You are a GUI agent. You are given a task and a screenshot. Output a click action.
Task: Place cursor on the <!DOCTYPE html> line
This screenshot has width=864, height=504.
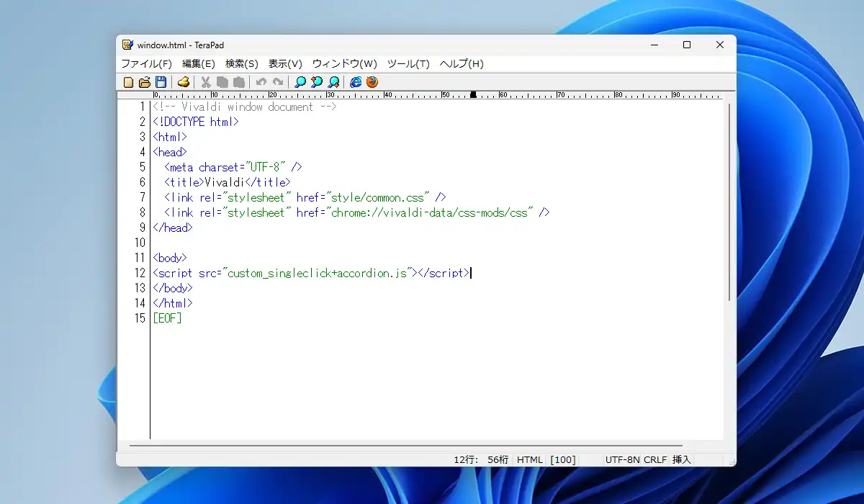tap(196, 122)
